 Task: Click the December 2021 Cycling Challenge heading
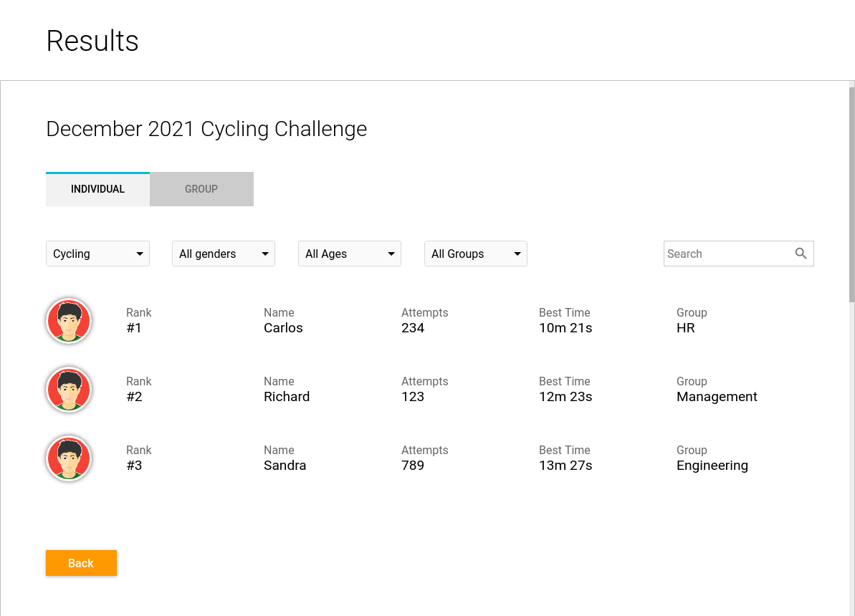(206, 129)
